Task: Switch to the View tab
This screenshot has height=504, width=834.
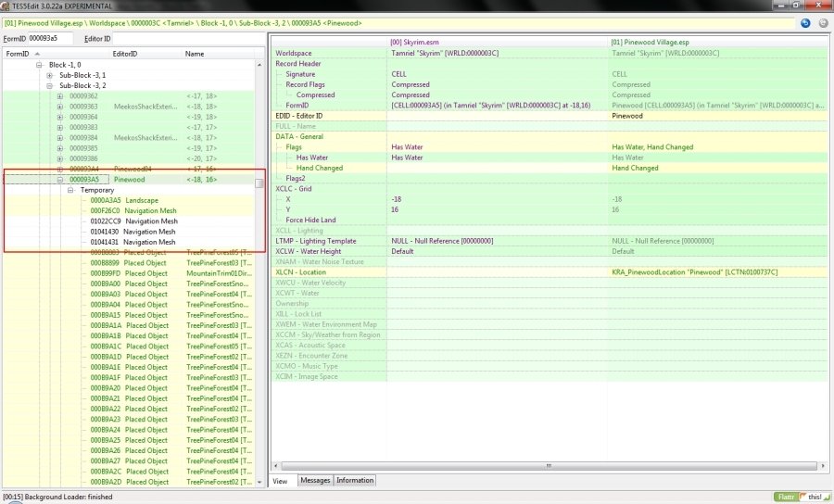Action: click(x=280, y=481)
